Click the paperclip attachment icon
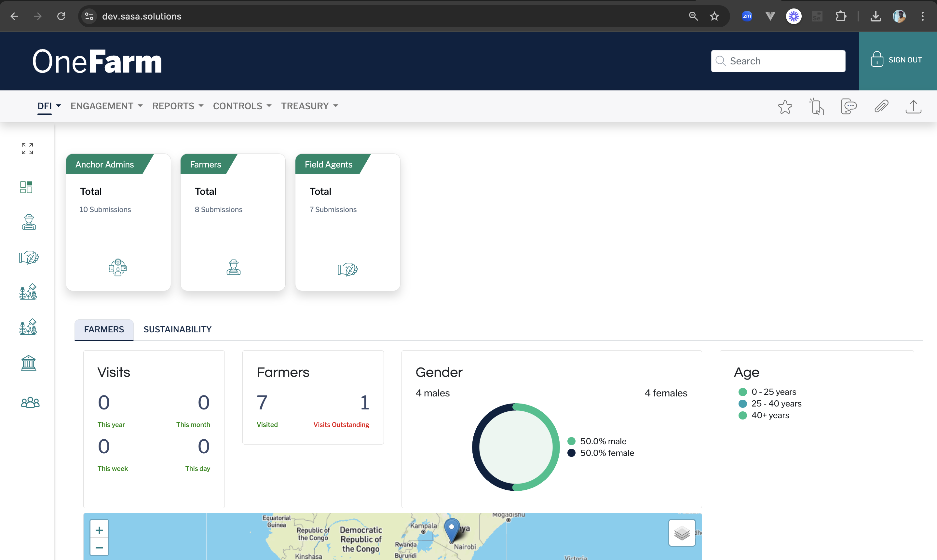937x560 pixels. pos(881,106)
